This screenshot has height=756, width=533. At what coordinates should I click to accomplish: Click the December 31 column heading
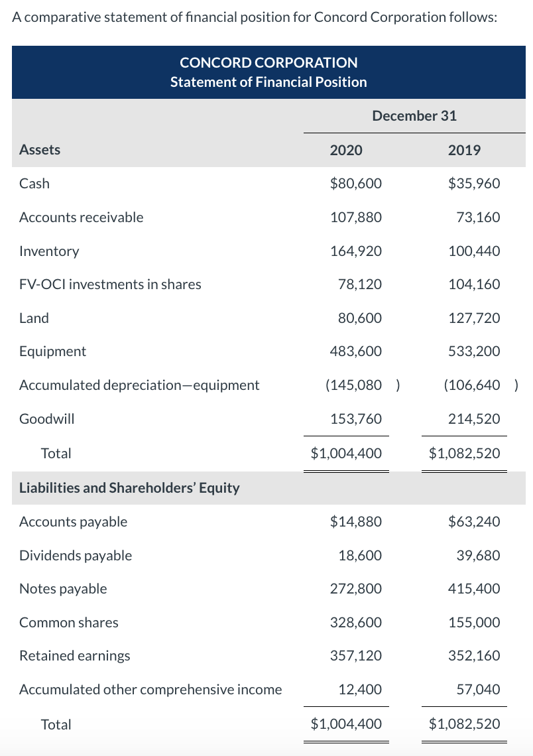[414, 115]
